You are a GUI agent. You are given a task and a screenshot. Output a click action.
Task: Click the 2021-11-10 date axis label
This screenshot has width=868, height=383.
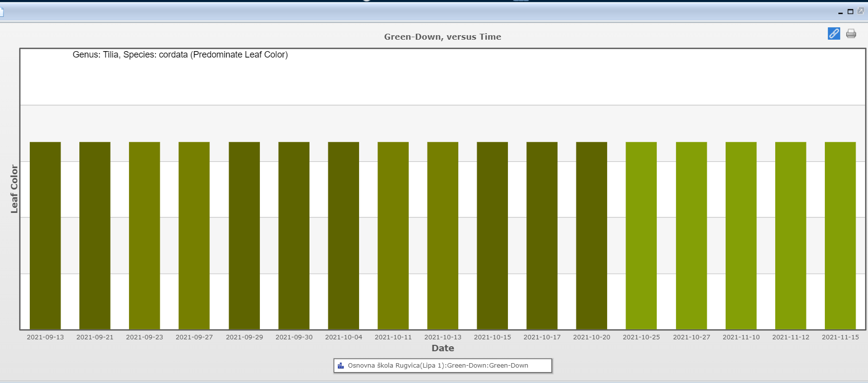click(741, 337)
